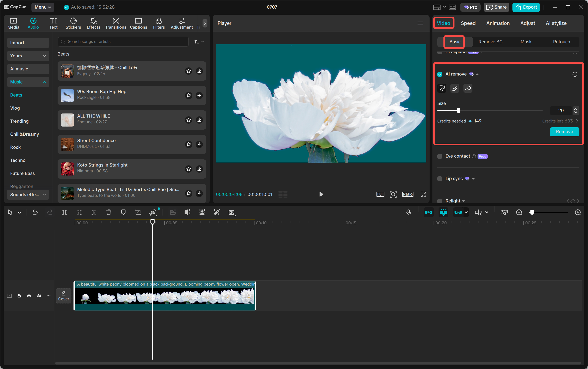Open the Filters panel

[159, 23]
